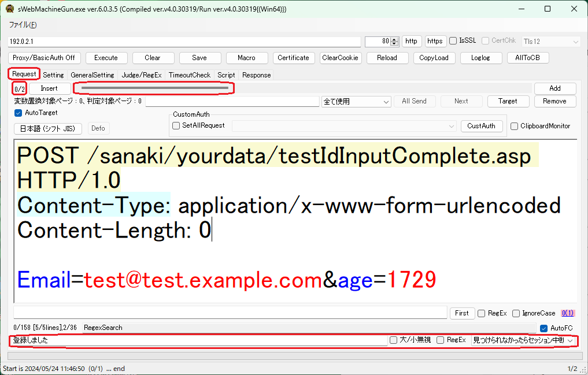
Task: Click the sWebMachineGun app icon in title bar
Action: 10,9
